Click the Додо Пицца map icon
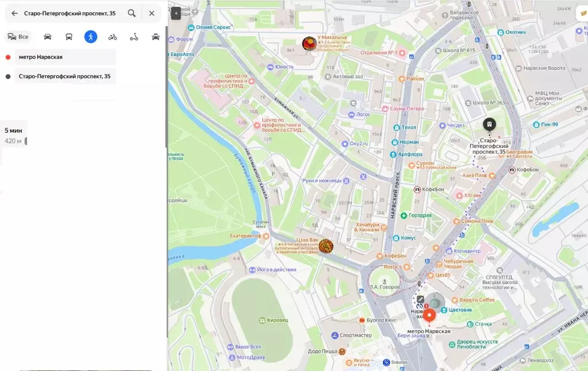 [341, 351]
